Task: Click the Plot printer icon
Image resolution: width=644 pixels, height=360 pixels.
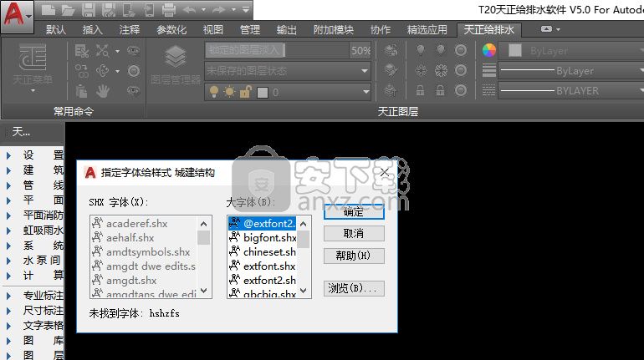Action: pyautogui.click(x=169, y=9)
